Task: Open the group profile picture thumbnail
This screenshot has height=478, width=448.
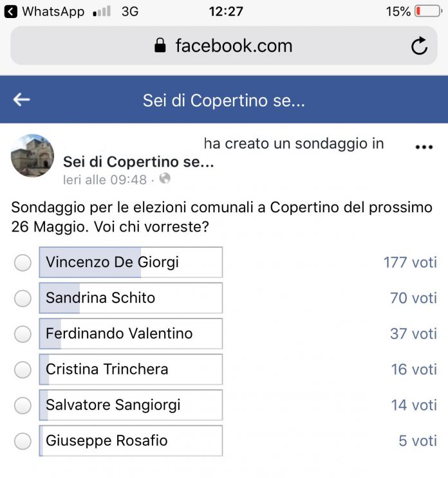Action: [x=33, y=156]
